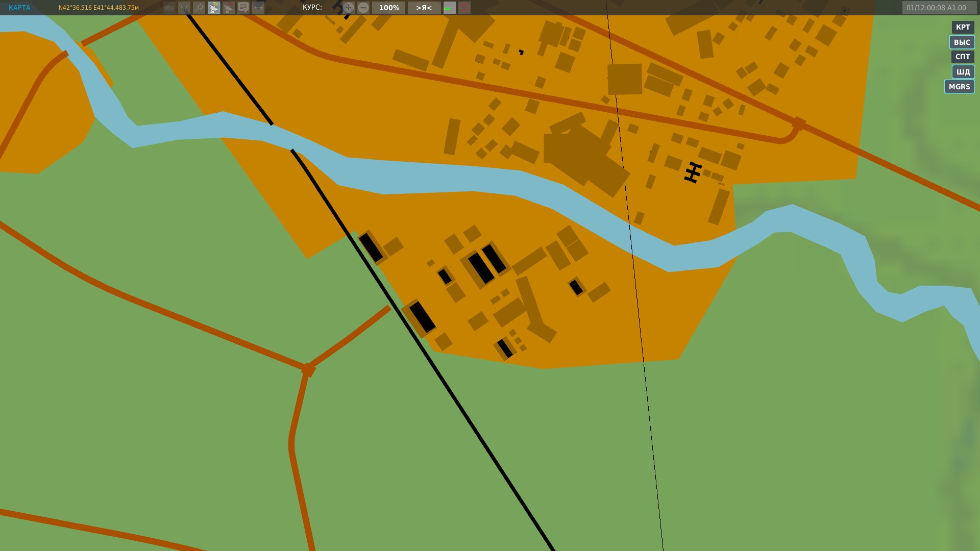
Task: Toggle the ВЫС altitude layer
Action: [x=962, y=42]
